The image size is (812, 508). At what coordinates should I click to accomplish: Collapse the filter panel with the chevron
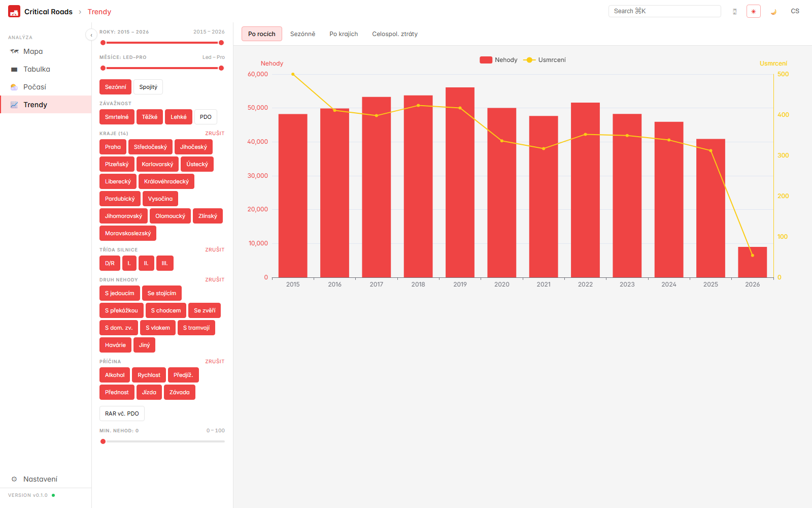point(91,35)
